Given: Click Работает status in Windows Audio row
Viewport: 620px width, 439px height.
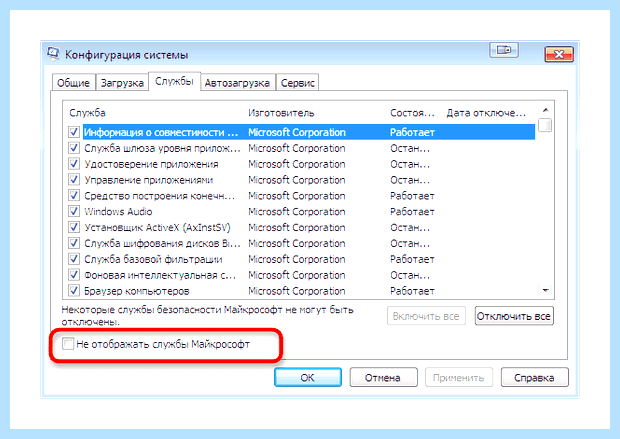Looking at the screenshot, I should [x=412, y=212].
